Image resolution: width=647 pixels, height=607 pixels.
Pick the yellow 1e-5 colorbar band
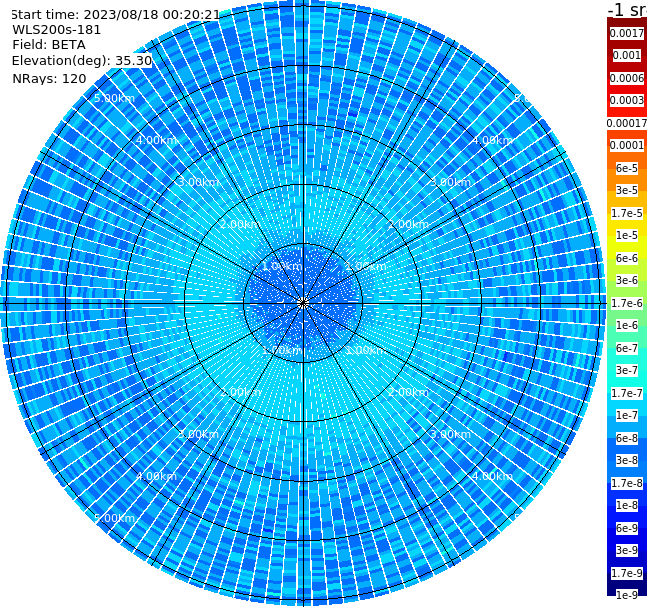click(x=627, y=235)
